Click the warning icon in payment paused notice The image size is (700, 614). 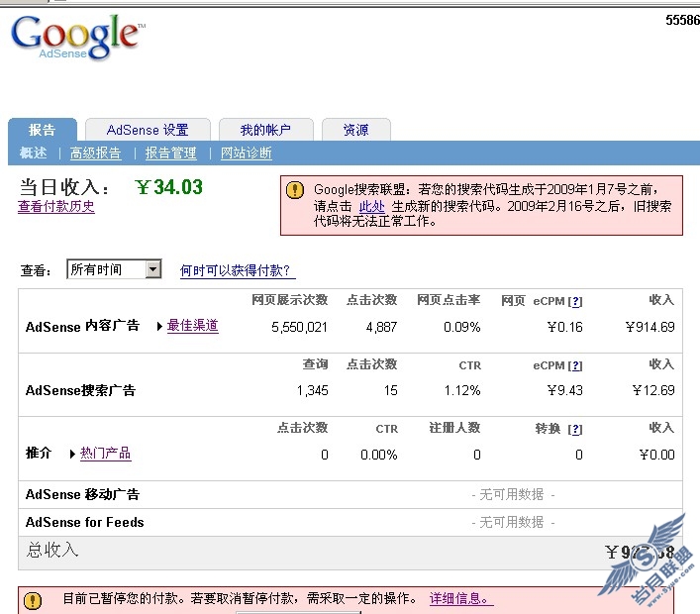[x=34, y=600]
